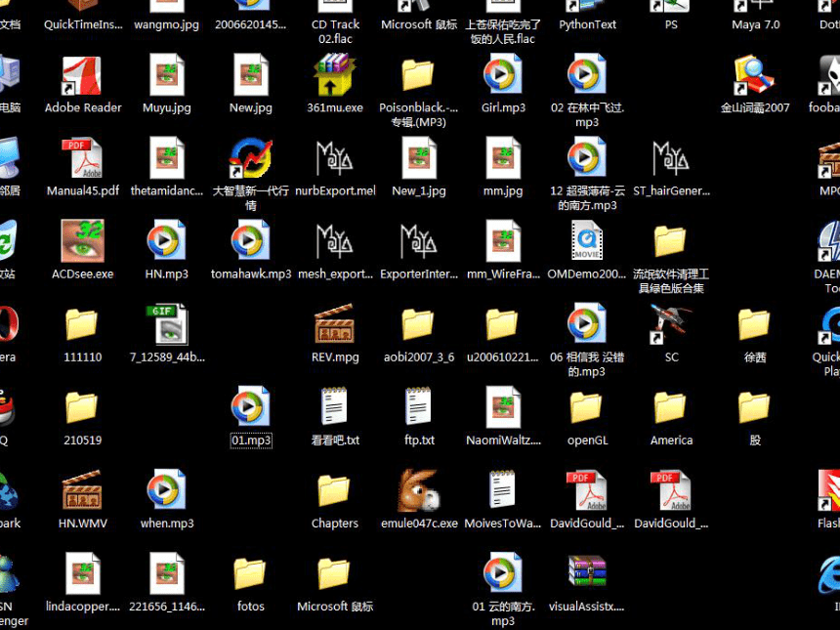Select the ACDsee.exe eye icon
840x630 pixels.
point(82,241)
